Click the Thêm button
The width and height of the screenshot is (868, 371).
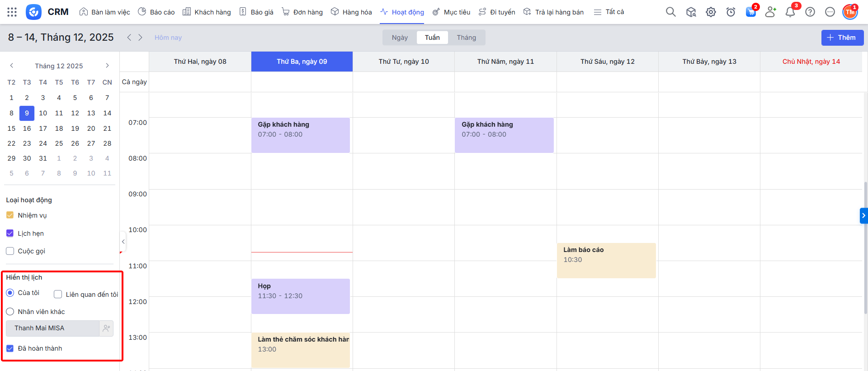[x=842, y=38]
